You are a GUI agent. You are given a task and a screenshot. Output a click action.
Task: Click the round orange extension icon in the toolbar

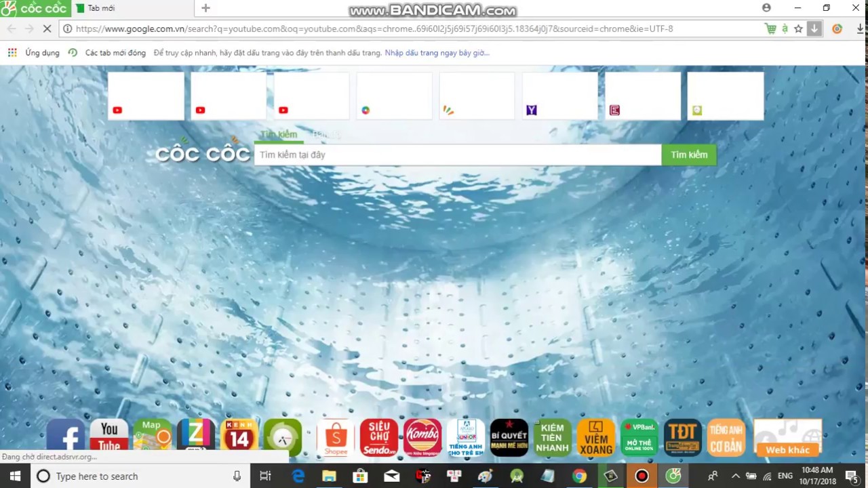(x=837, y=28)
